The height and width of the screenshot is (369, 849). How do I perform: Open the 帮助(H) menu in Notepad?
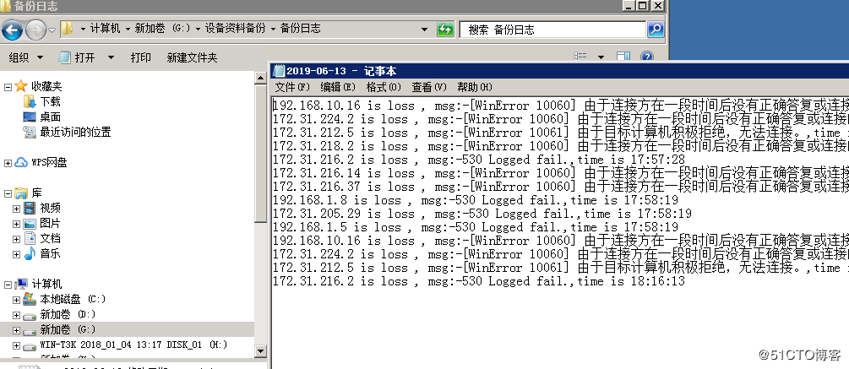[475, 87]
